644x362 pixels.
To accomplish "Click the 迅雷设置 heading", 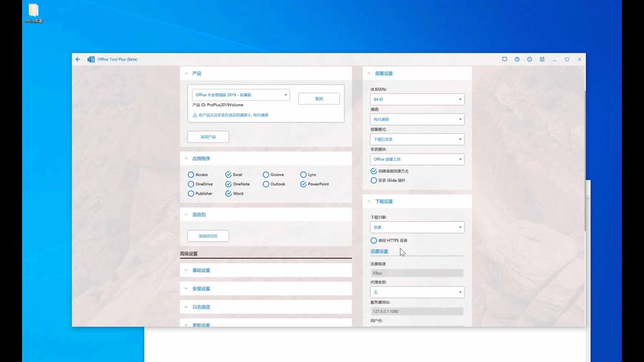I will (x=379, y=251).
